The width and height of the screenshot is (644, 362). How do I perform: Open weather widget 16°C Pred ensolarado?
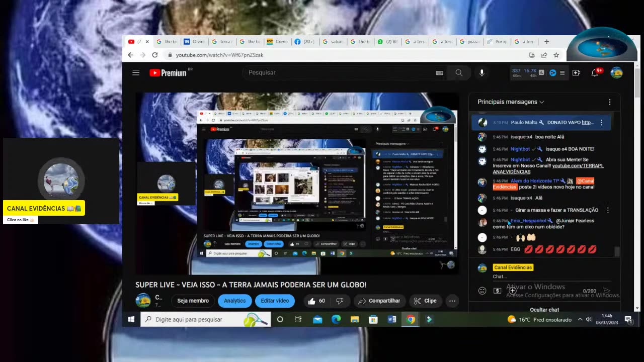pos(539,319)
